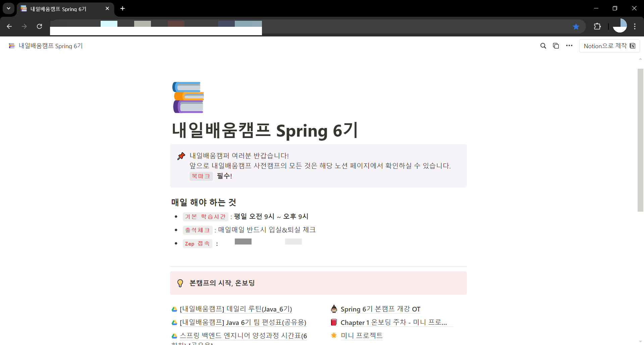Click the books icon in Notion breadcrumb
Screen dimensions: 644x345
coord(12,46)
